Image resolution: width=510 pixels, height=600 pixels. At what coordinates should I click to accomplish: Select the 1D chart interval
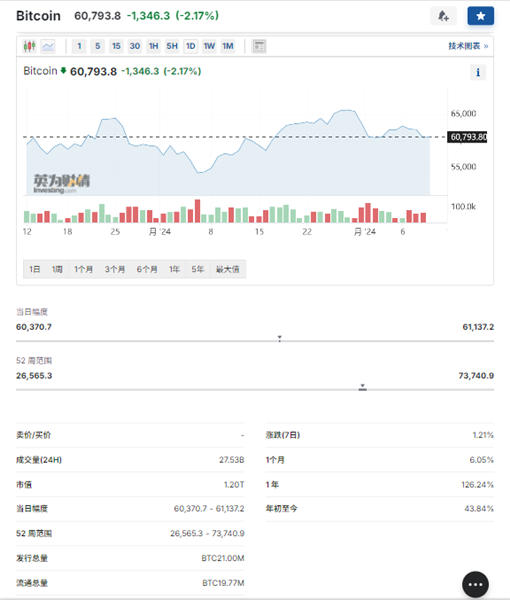point(191,46)
